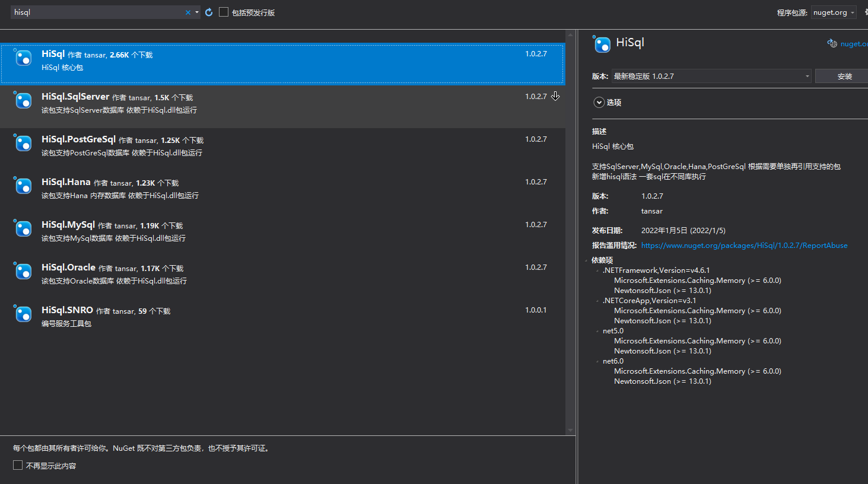Screen dimensions: 868x484
Task: Click the 2022年1月5日 publish date
Action: 683,231
